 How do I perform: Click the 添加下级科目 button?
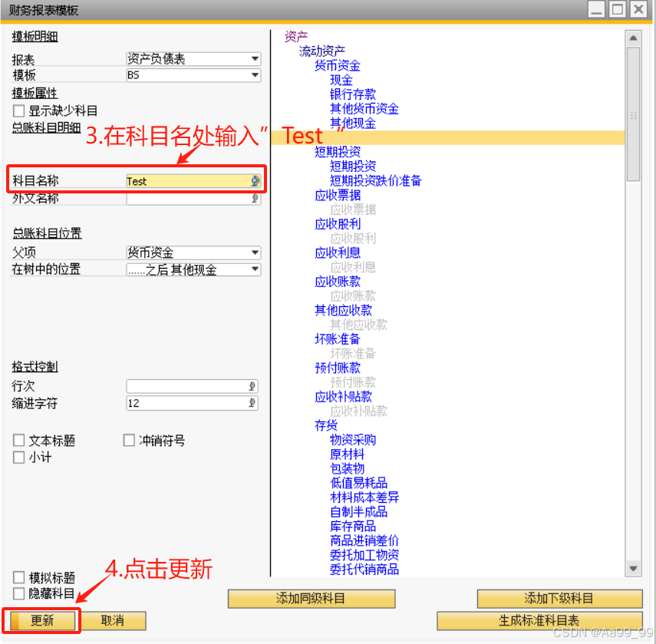559,599
